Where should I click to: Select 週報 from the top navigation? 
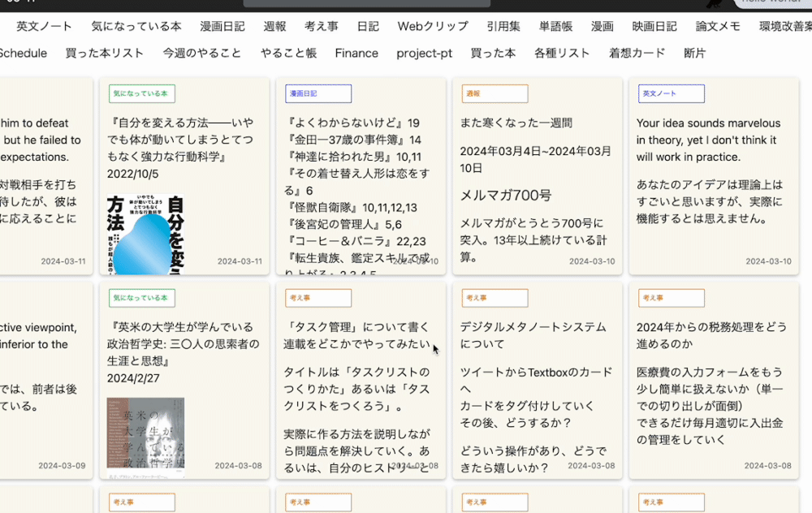(x=274, y=26)
